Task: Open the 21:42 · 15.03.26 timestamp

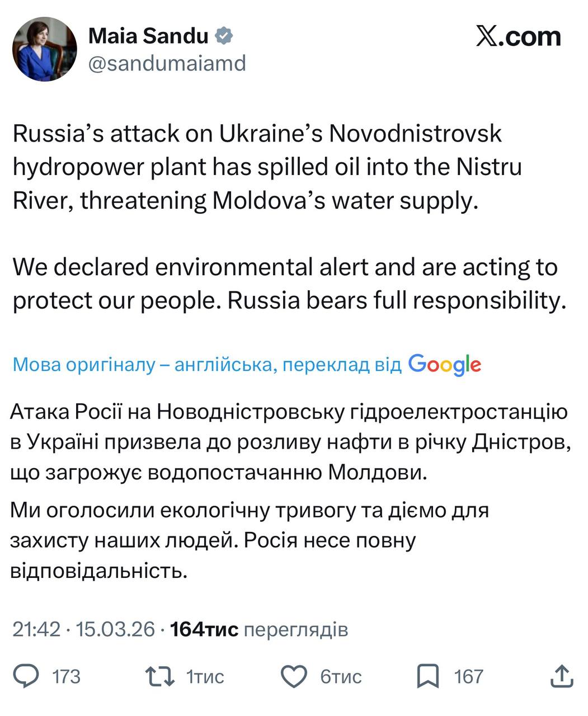Action: coord(83,629)
